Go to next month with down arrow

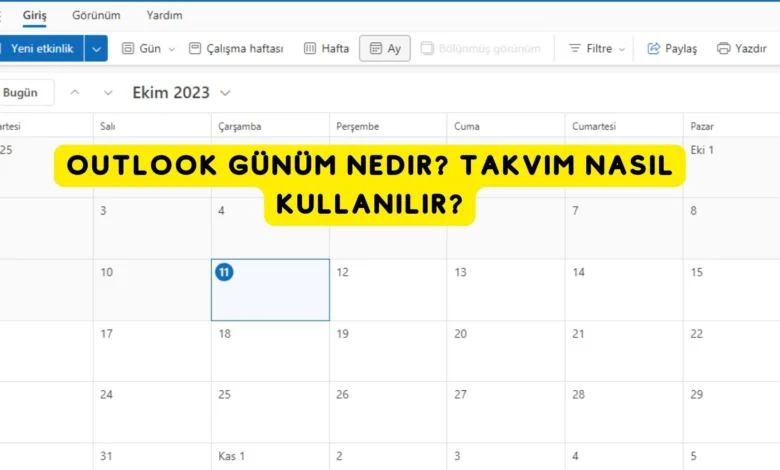pos(108,93)
